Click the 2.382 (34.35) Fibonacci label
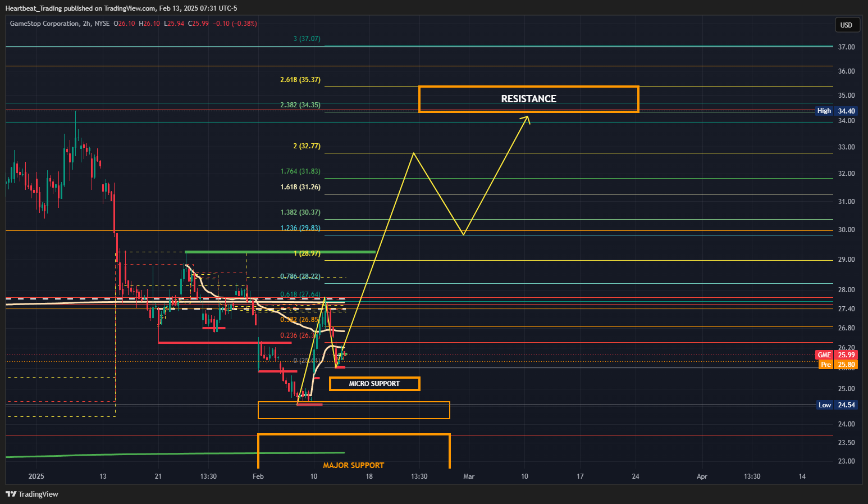 pos(300,105)
